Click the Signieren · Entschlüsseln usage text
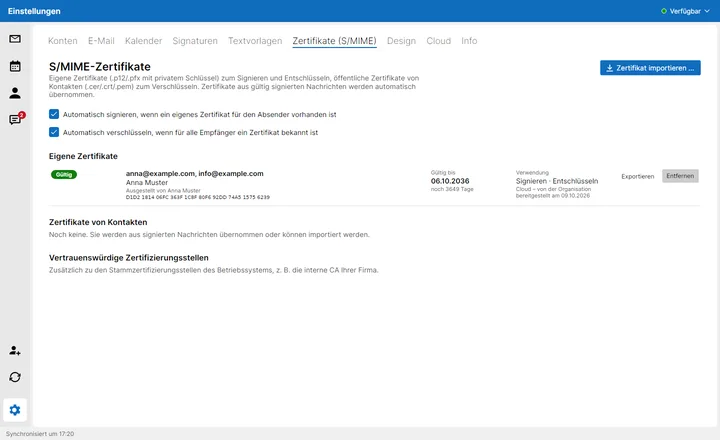Viewport: 720px width, 440px height. pyautogui.click(x=557, y=181)
